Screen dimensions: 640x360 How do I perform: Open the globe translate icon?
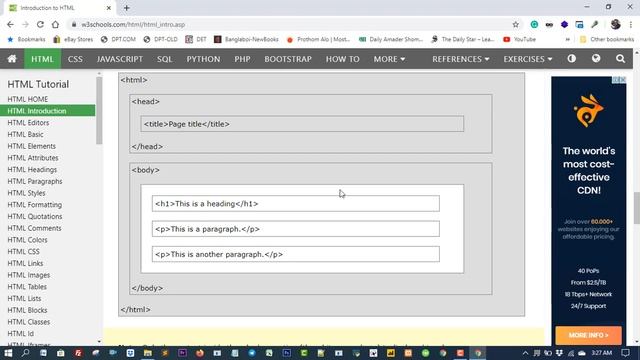596,59
